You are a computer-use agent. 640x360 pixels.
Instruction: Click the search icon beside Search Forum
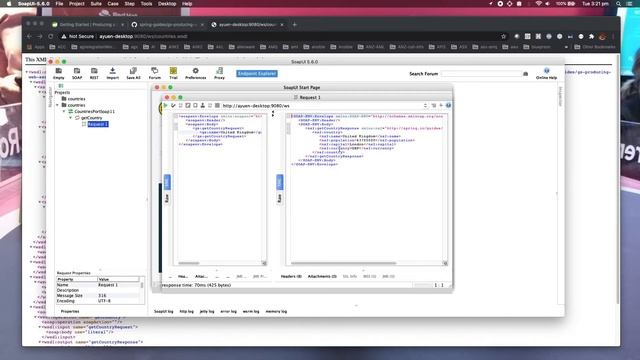525,74
